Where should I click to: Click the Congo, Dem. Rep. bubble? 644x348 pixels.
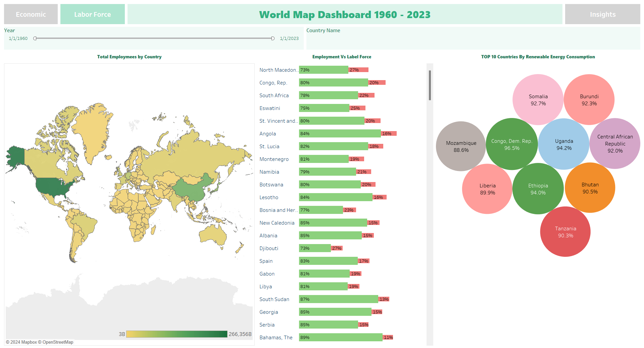[x=511, y=144]
